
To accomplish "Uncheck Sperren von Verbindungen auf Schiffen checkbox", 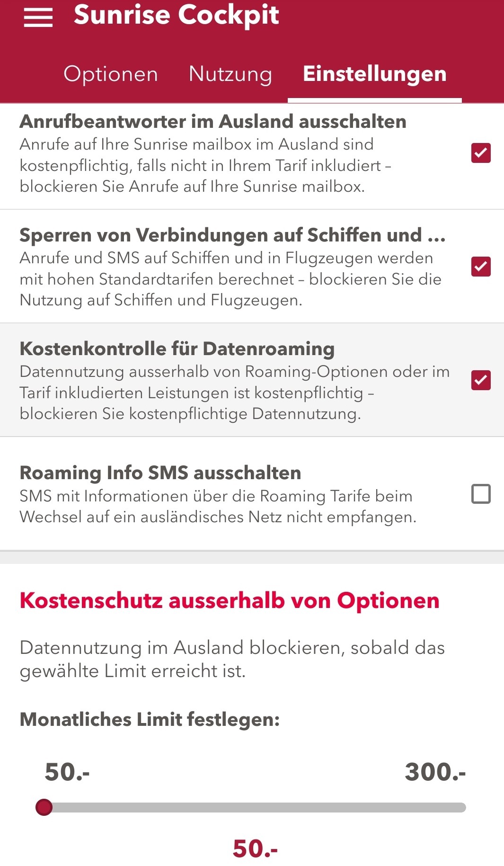I will pos(481,267).
